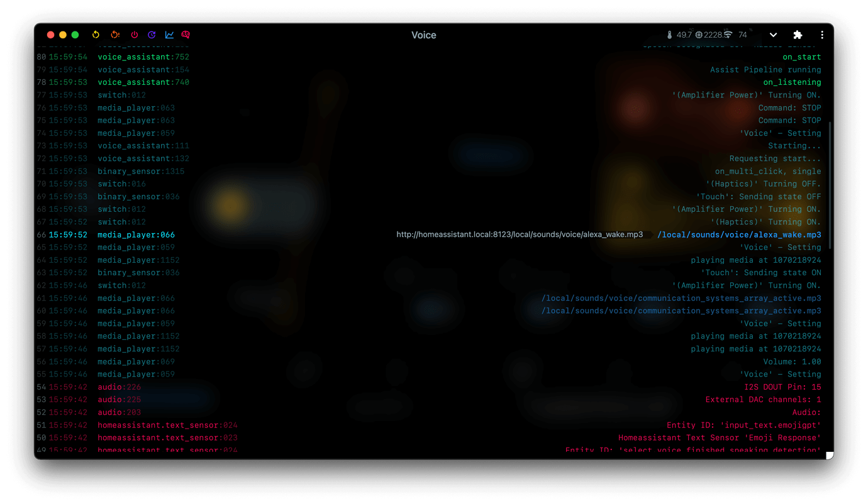
Task: Click the CPU chip icon next to 2228
Action: coord(698,35)
